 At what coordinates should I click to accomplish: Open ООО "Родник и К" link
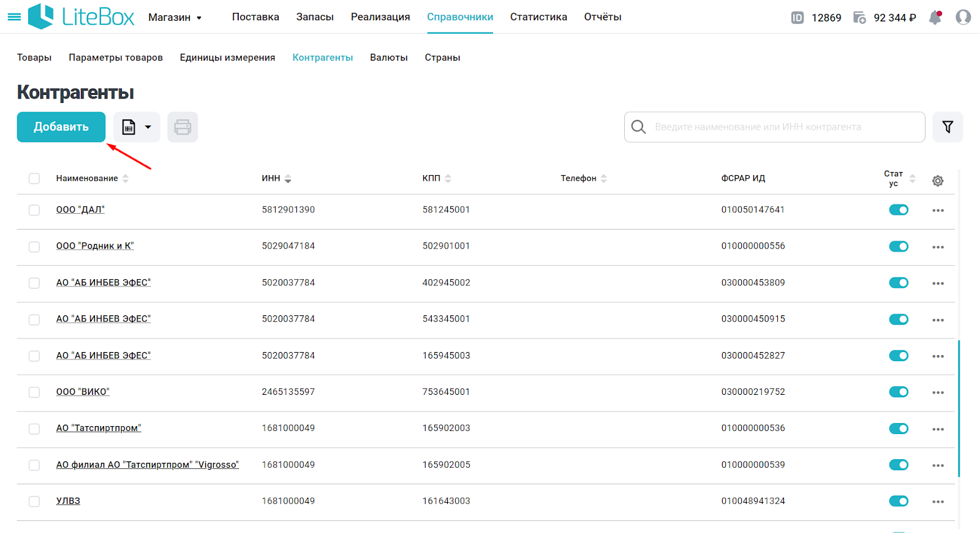pyautogui.click(x=95, y=246)
